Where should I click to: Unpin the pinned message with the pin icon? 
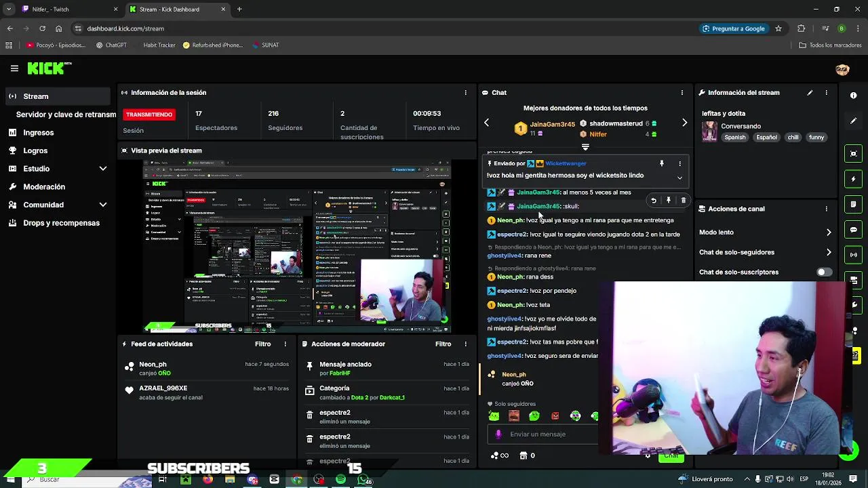tap(662, 163)
